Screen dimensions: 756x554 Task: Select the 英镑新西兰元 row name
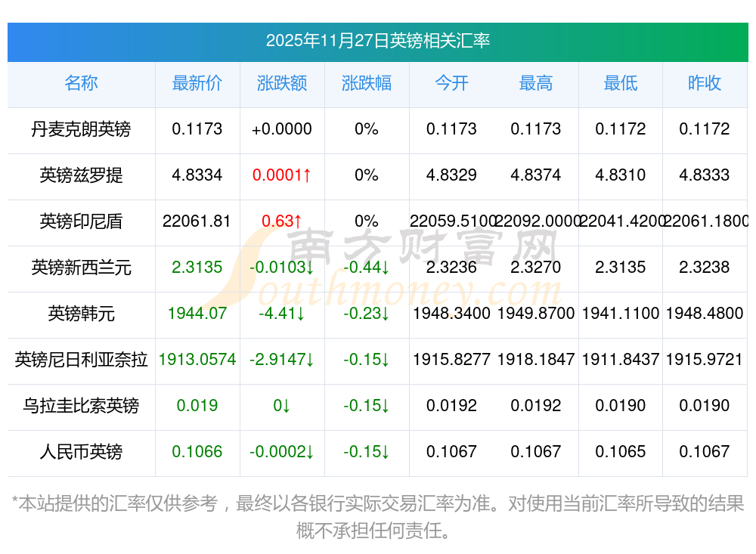81,267
